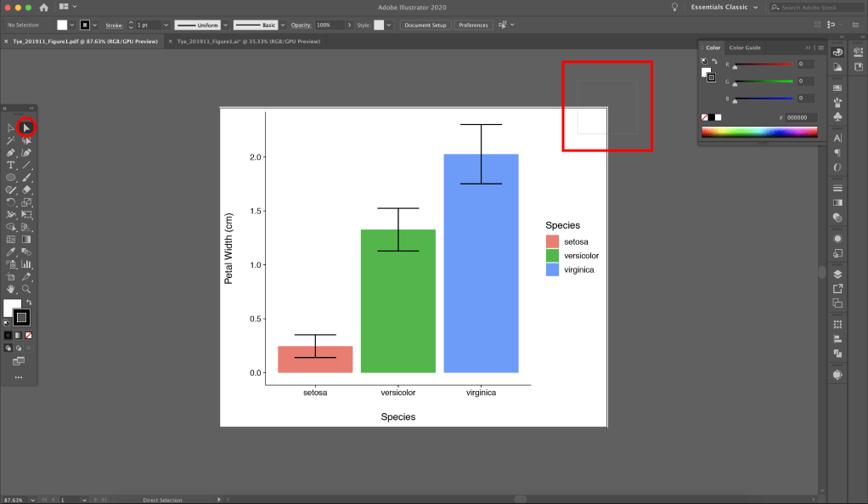Open the Symbols panel club icon
Screen dimensions: 868x504
[838, 116]
